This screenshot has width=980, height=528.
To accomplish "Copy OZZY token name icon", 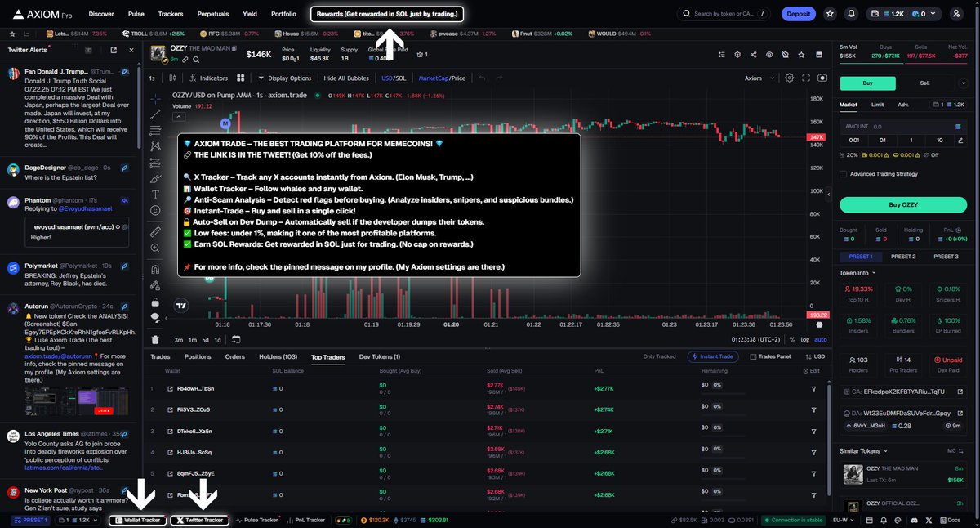I will pyautogui.click(x=234, y=49).
